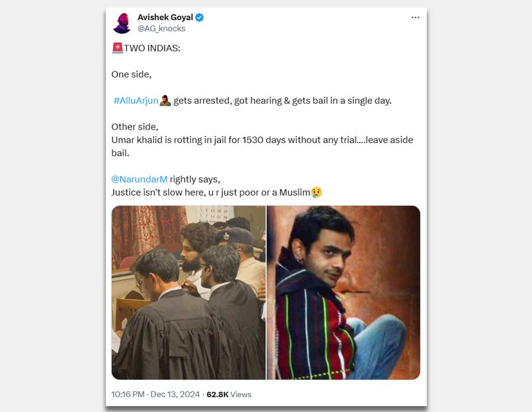Click the Allu Arjun hashtag emoji icon
This screenshot has width=532, height=412.
pyautogui.click(x=166, y=101)
